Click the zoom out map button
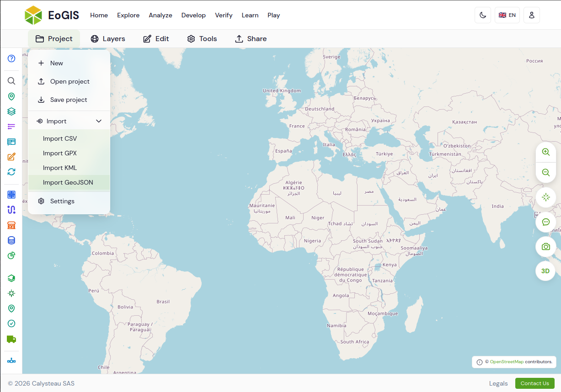561x392 pixels. 545,172
